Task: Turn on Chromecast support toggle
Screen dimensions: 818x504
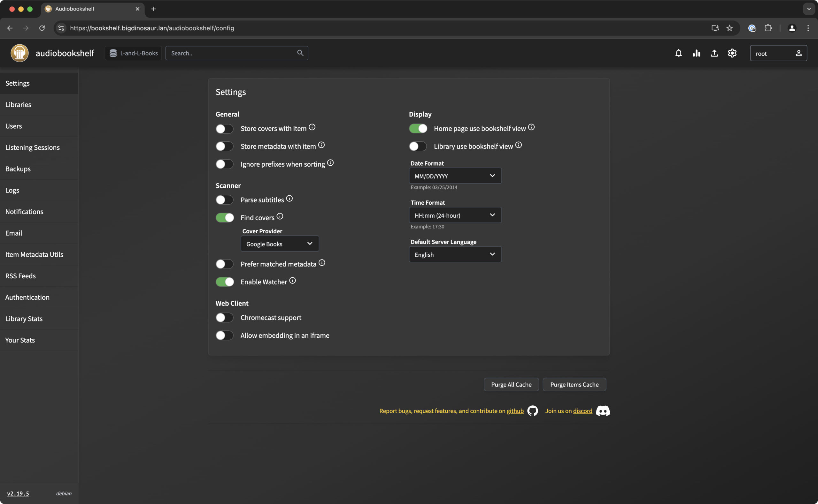Action: (224, 318)
